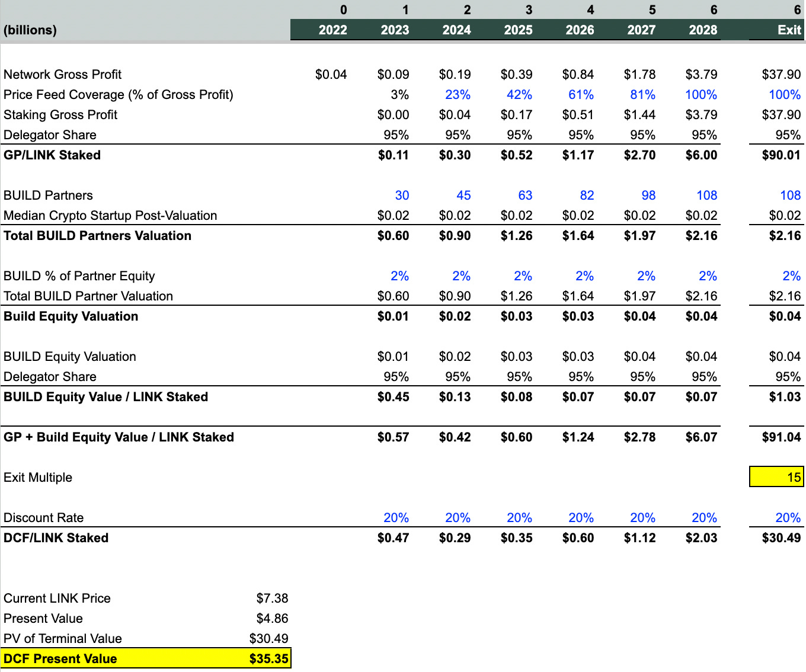The width and height of the screenshot is (806, 672).
Task: Select the Exit DCF/LINK Staked $30.49 cell
Action: [x=781, y=537]
